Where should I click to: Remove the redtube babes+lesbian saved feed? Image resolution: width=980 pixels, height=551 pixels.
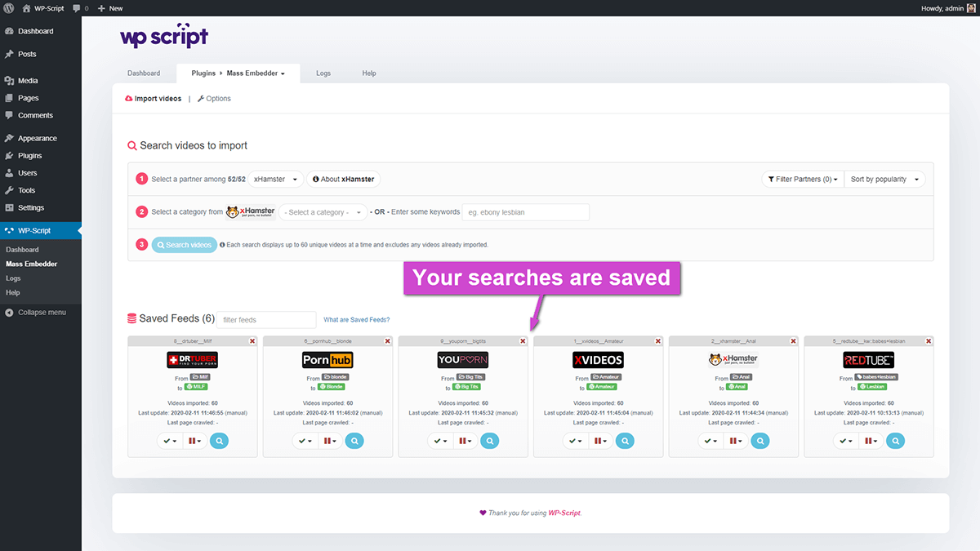pyautogui.click(x=929, y=341)
